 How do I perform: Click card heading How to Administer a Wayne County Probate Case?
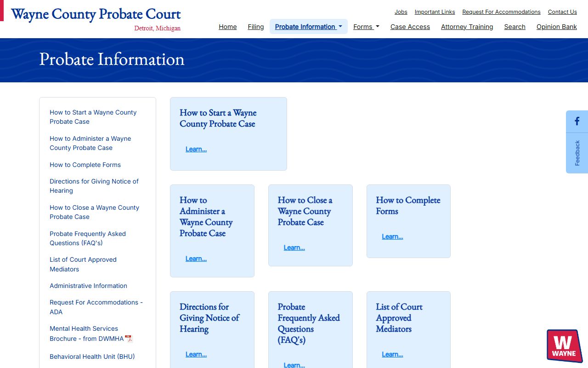point(206,217)
